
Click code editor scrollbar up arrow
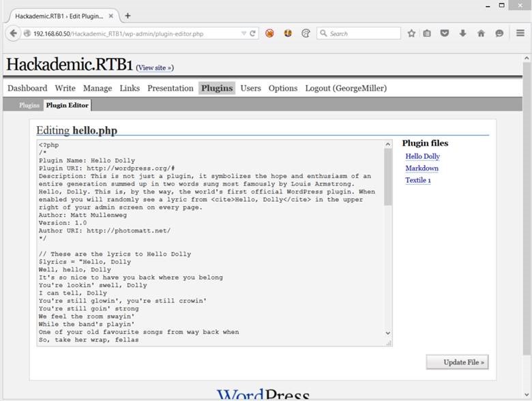tap(388, 144)
